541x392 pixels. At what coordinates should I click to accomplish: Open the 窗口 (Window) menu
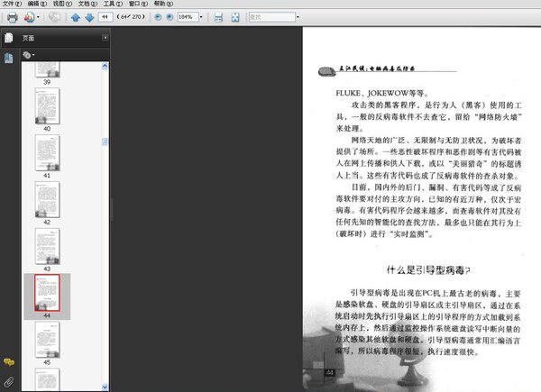coord(138,4)
